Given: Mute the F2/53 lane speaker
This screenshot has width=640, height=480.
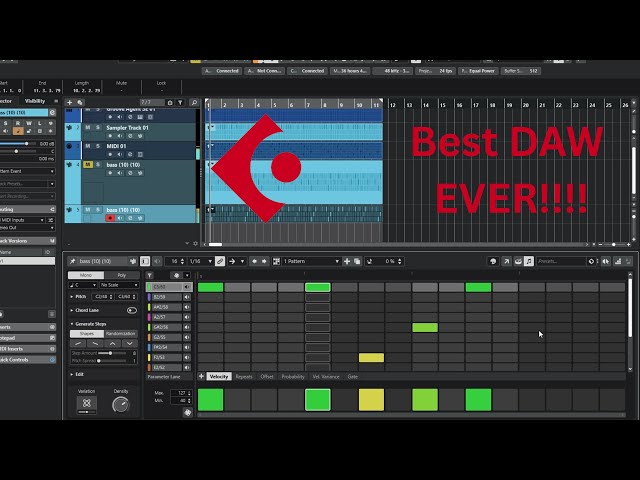Looking at the screenshot, I should coord(187,358).
